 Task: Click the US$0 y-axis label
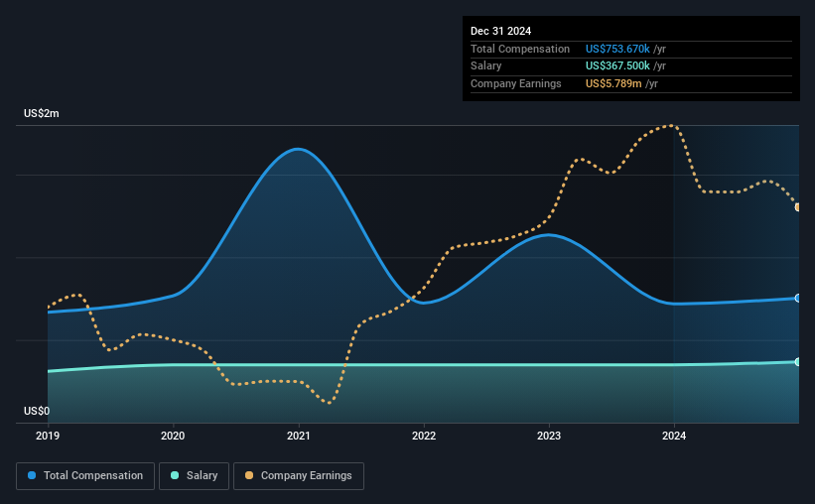point(37,411)
